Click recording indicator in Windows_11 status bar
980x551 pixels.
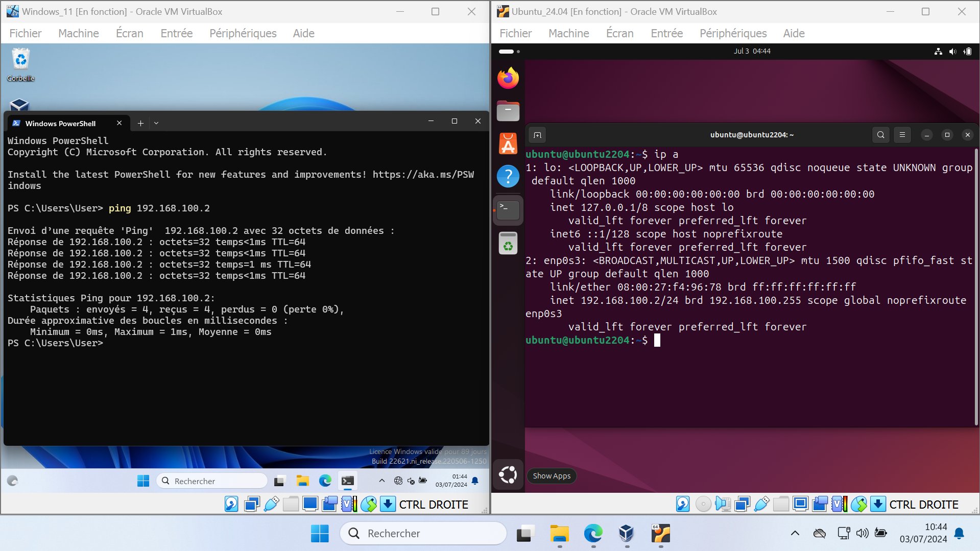[x=329, y=504]
